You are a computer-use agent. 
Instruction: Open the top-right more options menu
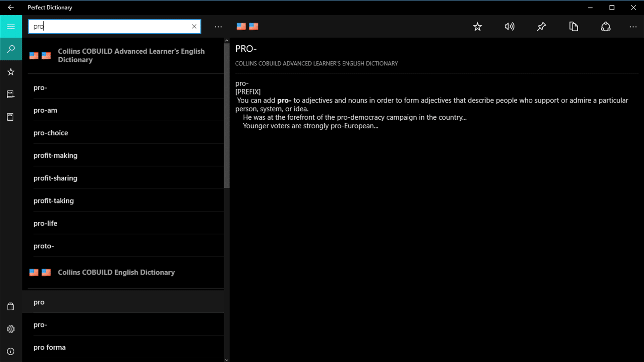[x=633, y=26]
